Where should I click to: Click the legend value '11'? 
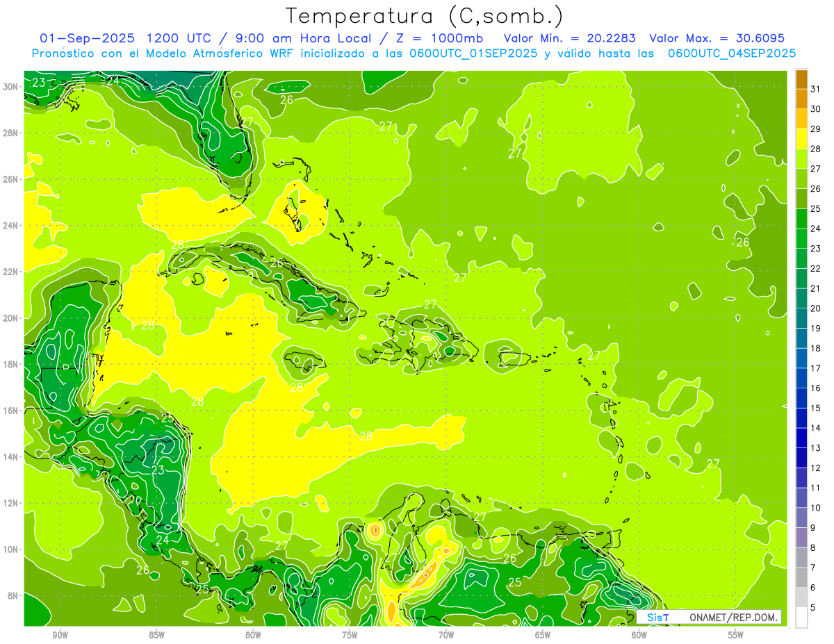point(816,488)
